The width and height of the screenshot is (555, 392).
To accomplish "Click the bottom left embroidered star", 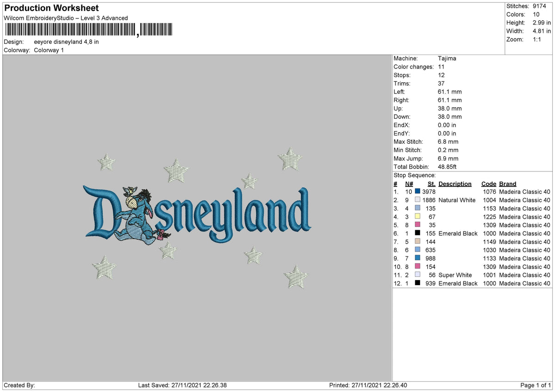I will [x=104, y=267].
